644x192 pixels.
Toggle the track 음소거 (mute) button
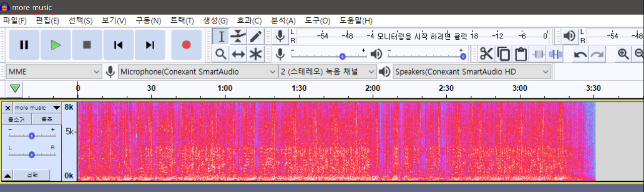(17, 119)
